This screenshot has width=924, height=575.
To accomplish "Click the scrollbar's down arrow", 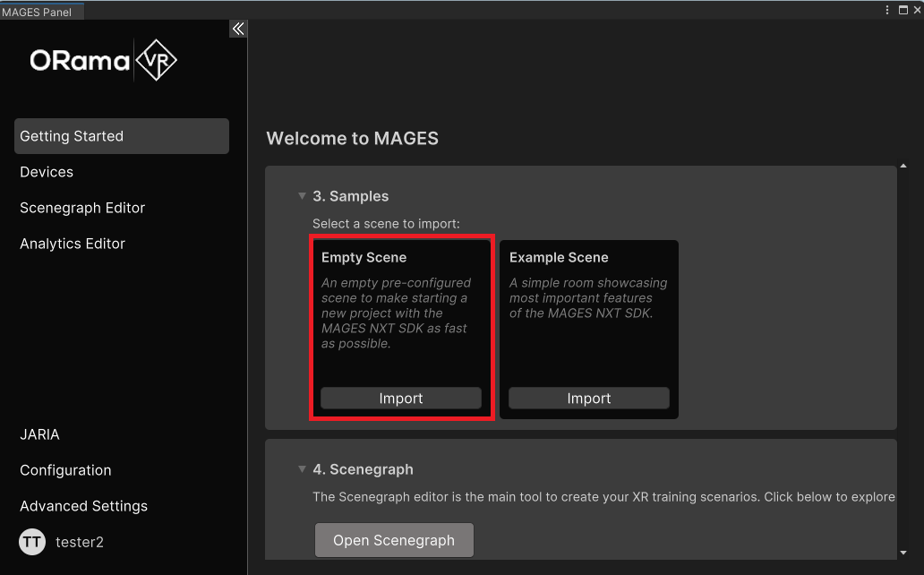I will coord(903,553).
